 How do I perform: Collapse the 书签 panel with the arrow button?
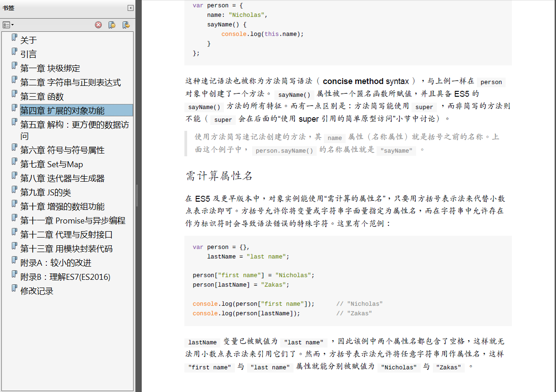point(130,8)
